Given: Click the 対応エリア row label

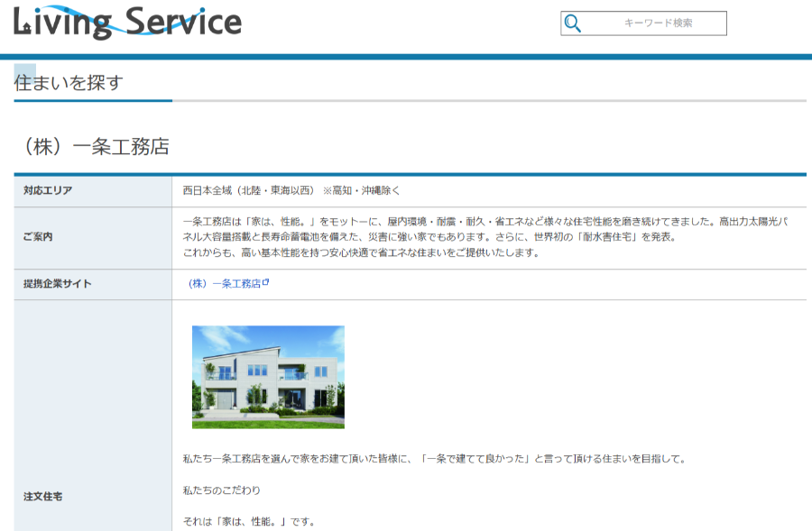Looking at the screenshot, I should pos(48,190).
